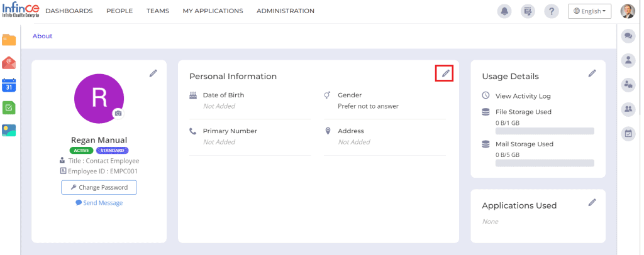Open the single person contact icon in right sidebar
This screenshot has width=644, height=255.
point(628,60)
